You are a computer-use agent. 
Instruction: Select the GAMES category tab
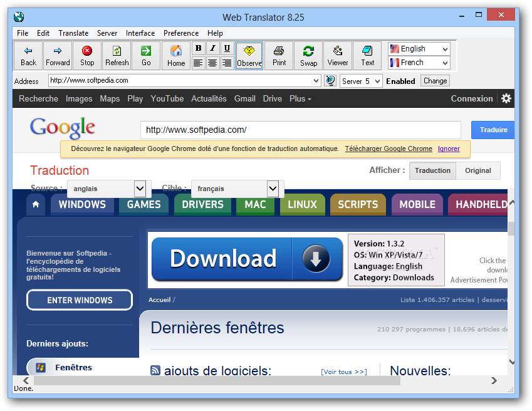[144, 204]
